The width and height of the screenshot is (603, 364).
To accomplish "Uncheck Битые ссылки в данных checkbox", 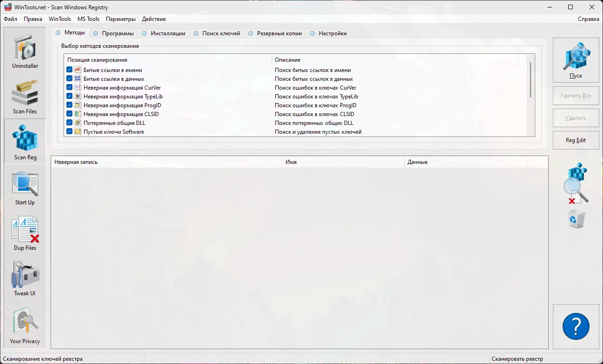I will point(70,79).
